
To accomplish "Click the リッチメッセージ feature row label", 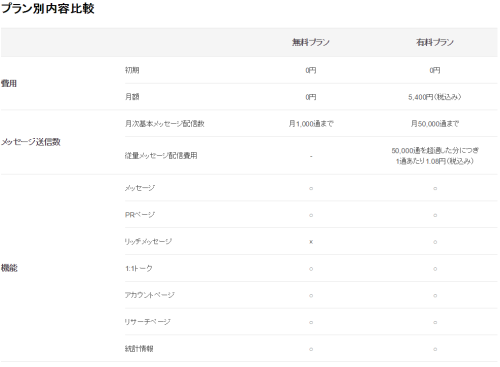I will click(148, 241).
